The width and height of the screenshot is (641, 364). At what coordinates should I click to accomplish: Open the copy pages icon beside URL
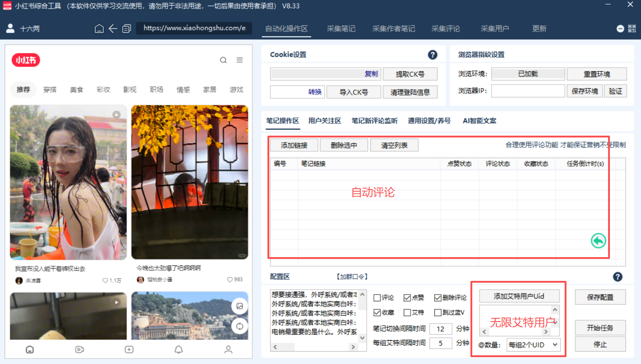tap(127, 29)
